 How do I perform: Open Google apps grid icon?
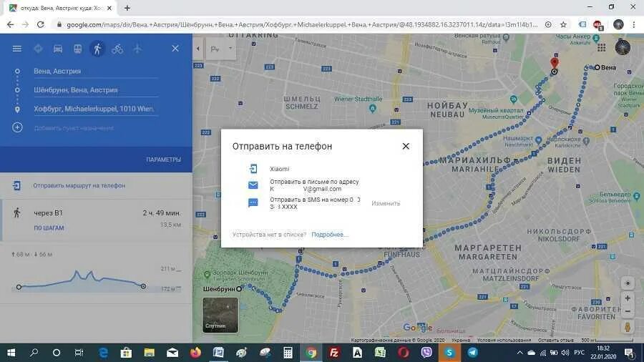[x=601, y=48]
